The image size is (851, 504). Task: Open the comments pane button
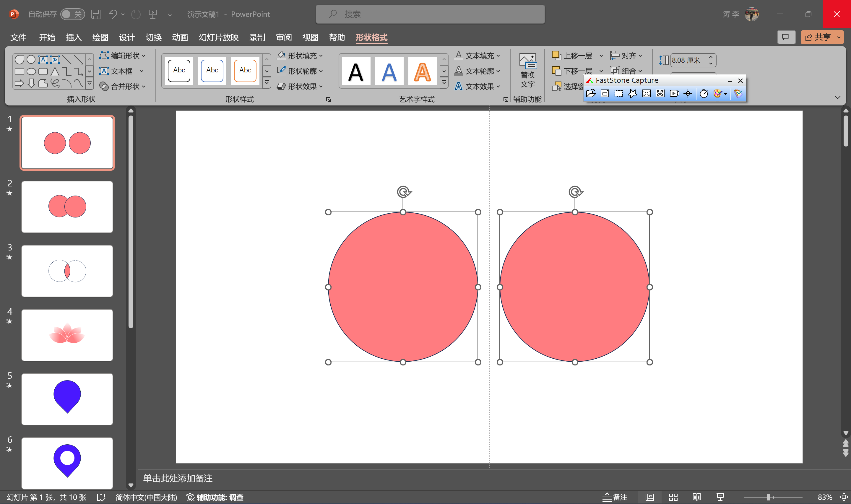[786, 37]
